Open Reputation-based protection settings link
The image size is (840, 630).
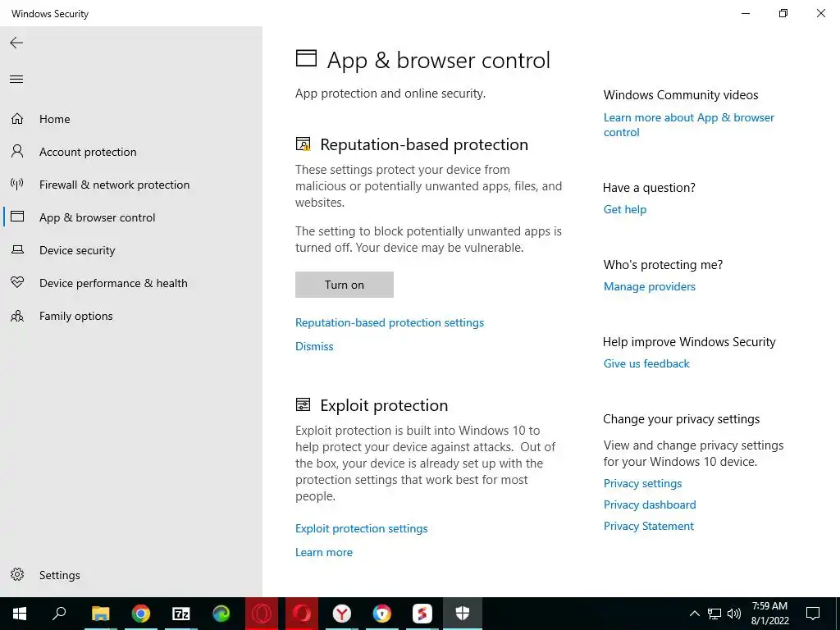coord(390,322)
